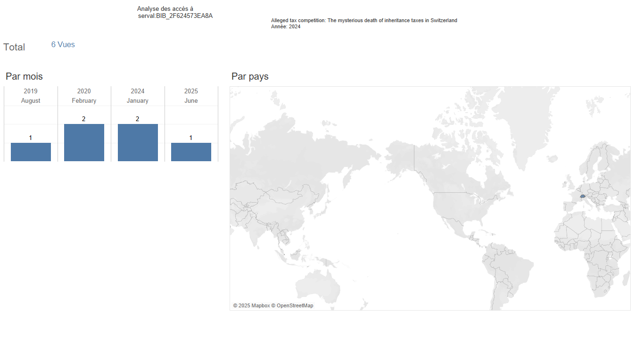This screenshot has height=362, width=644.
Task: Click the 'Total' label
Action: [x=14, y=47]
